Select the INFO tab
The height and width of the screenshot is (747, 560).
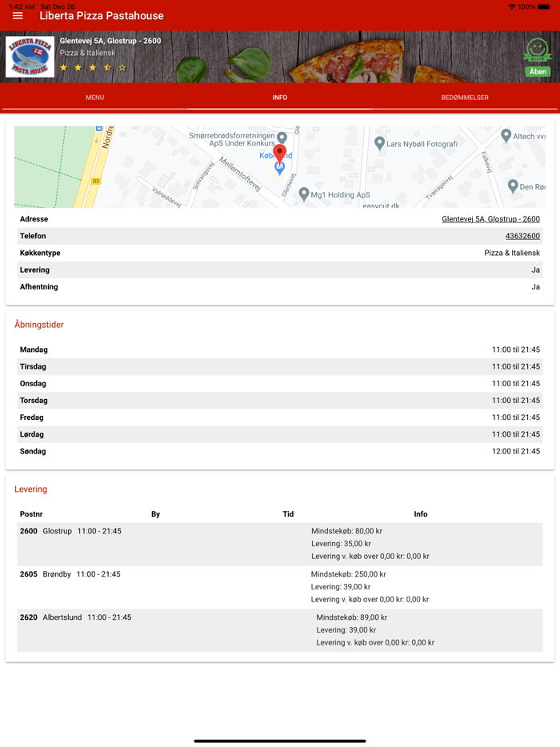(x=280, y=98)
